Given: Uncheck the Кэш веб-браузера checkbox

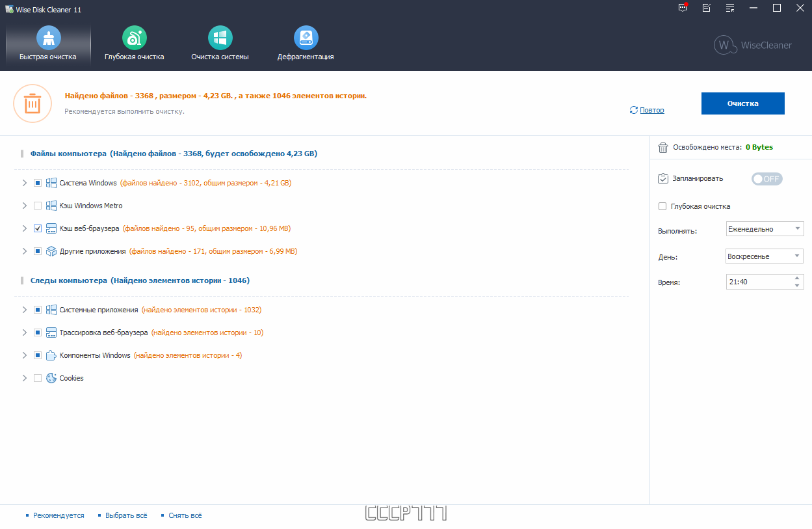Looking at the screenshot, I should (38, 228).
